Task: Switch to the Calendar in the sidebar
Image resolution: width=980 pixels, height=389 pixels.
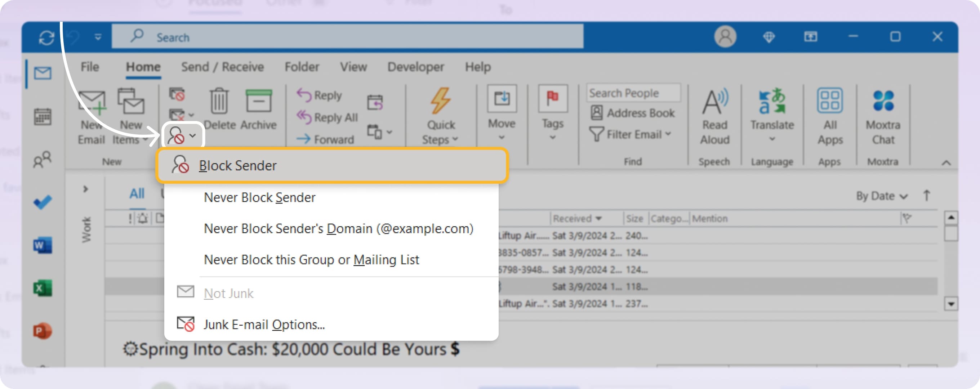Action: [43, 117]
